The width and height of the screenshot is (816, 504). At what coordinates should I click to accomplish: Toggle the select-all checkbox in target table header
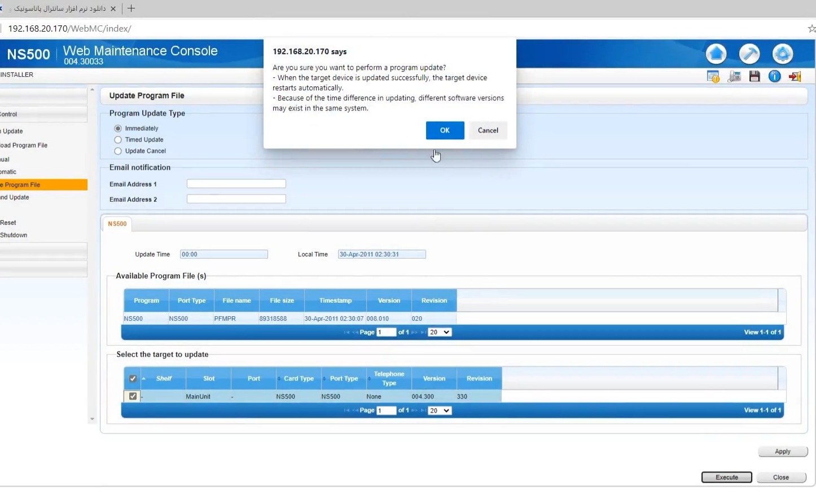tap(133, 379)
